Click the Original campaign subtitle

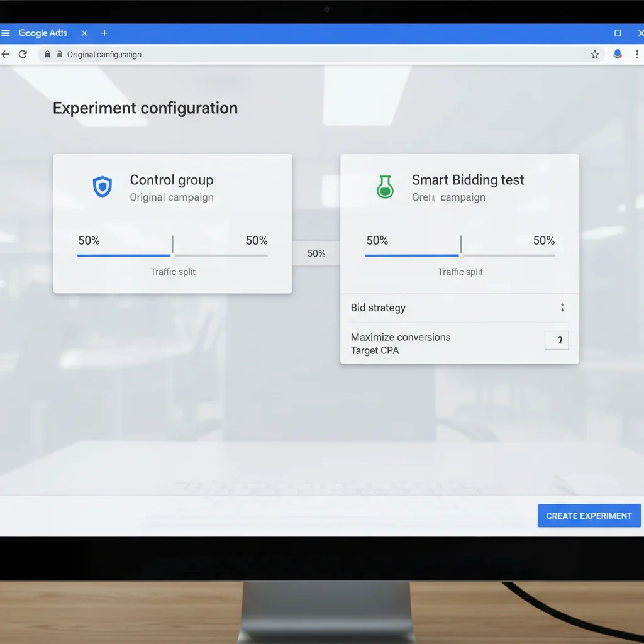point(172,197)
